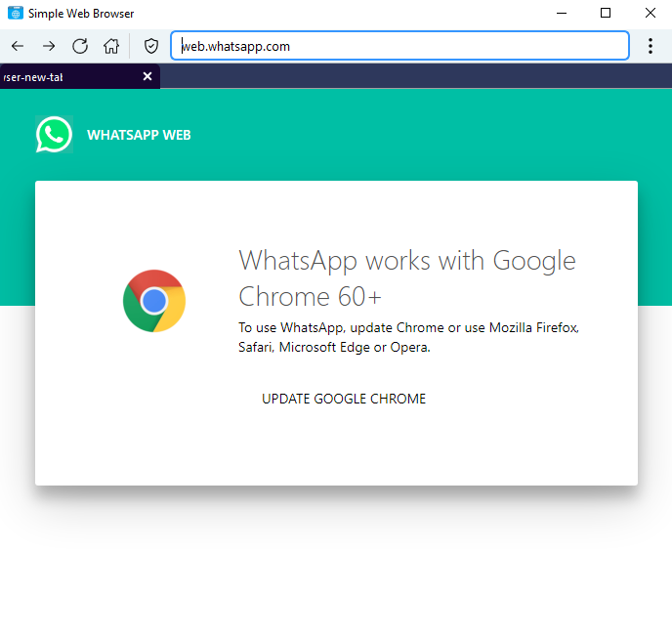The height and width of the screenshot is (635, 672).
Task: Click the WhatsApp logo icon
Action: tap(54, 134)
